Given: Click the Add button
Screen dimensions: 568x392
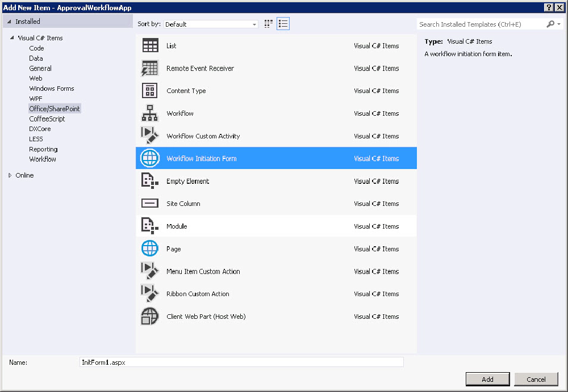Looking at the screenshot, I should tap(487, 379).
